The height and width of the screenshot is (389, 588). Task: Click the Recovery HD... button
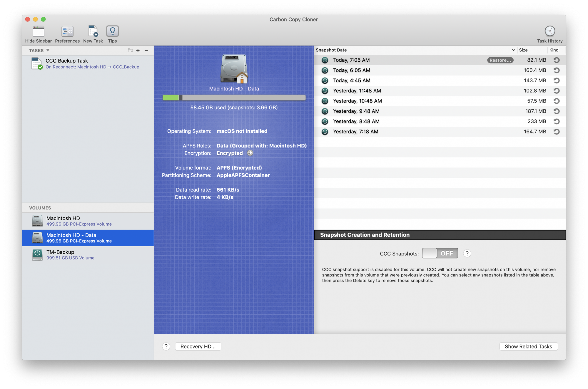[x=198, y=346]
